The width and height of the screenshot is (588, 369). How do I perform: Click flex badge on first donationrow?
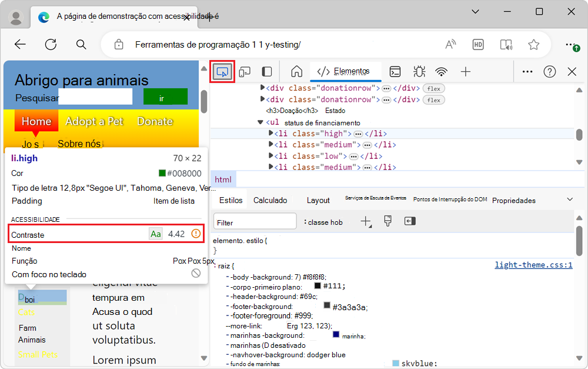[x=434, y=89]
